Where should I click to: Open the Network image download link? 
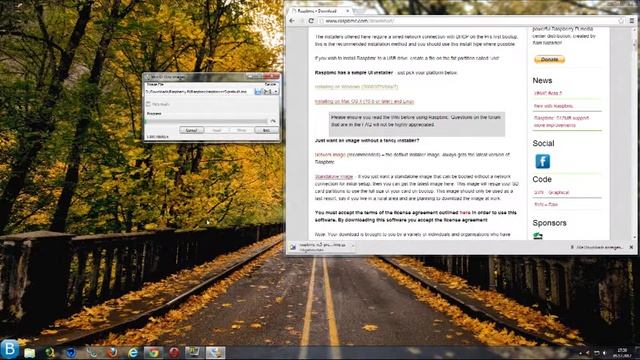pos(330,155)
